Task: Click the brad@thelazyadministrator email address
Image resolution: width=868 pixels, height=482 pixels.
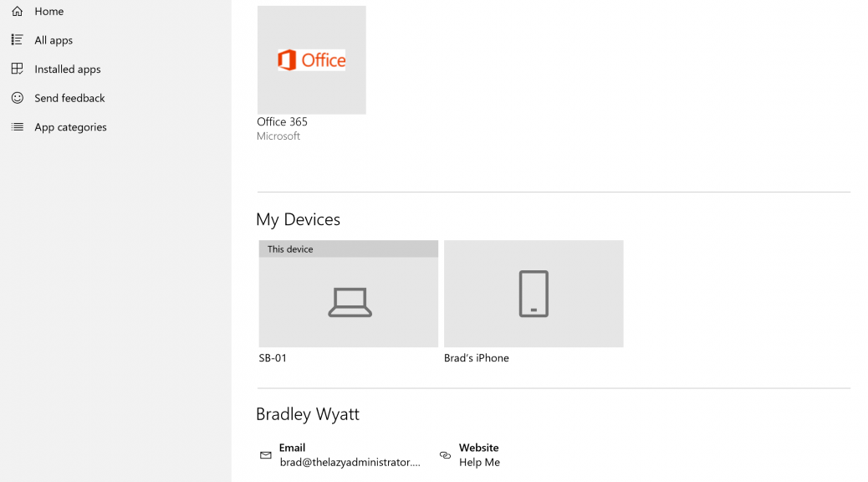Action: tap(350, 462)
